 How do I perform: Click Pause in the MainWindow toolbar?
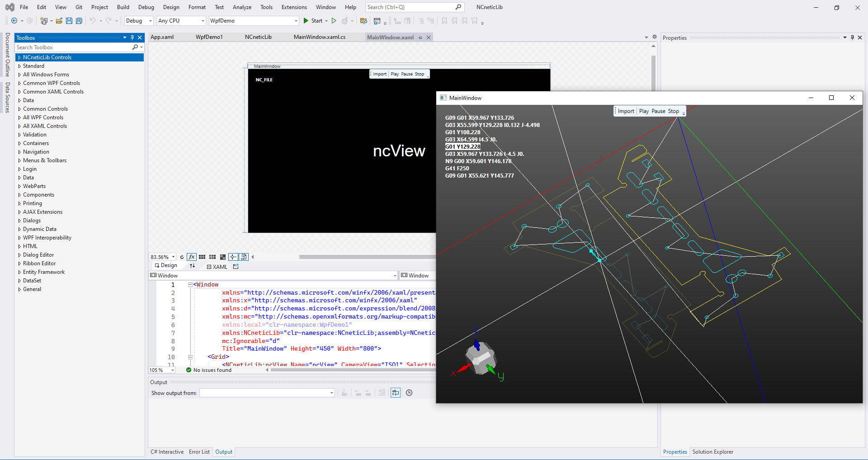(658, 111)
